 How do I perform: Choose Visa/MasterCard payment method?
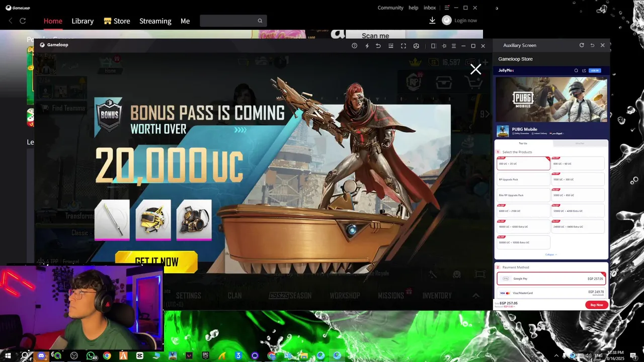[x=551, y=293]
